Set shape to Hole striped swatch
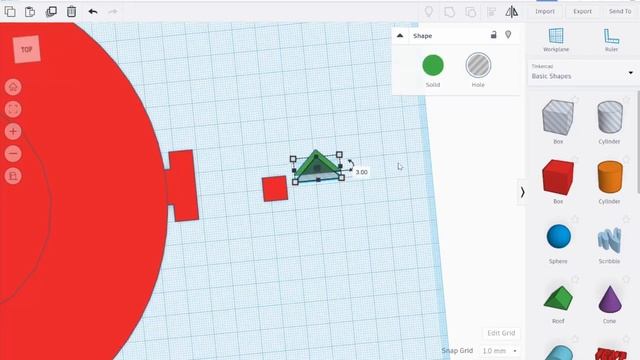The width and height of the screenshot is (640, 360). pyautogui.click(x=478, y=65)
